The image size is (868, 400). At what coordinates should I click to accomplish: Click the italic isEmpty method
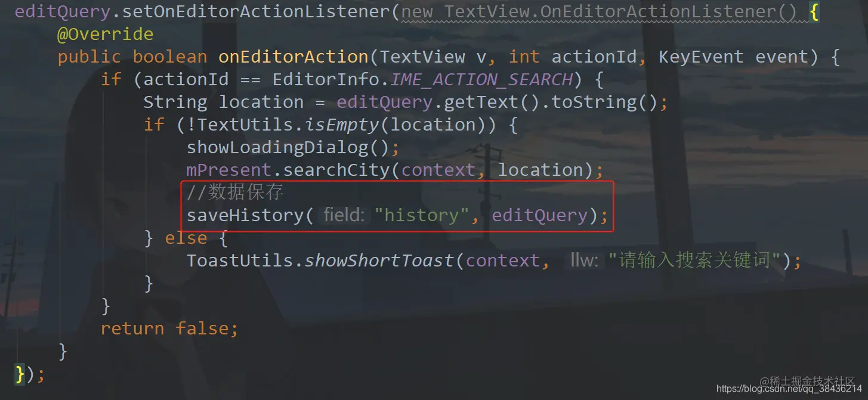(x=342, y=125)
